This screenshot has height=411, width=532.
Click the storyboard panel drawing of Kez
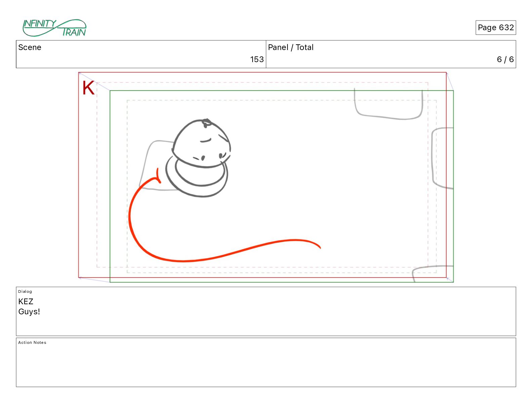198,157
